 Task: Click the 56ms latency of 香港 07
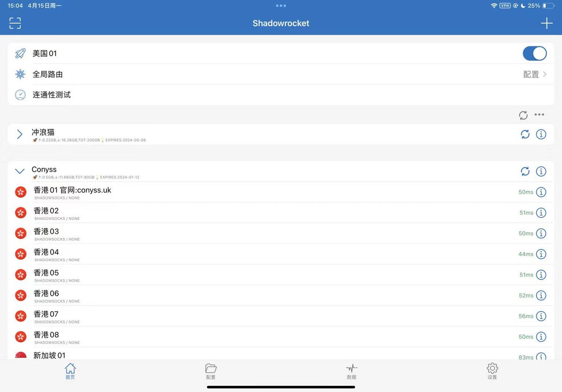click(525, 316)
